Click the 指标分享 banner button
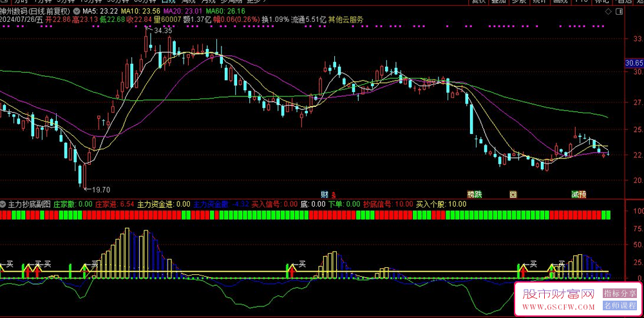The height and width of the screenshot is (318, 644). (x=620, y=294)
